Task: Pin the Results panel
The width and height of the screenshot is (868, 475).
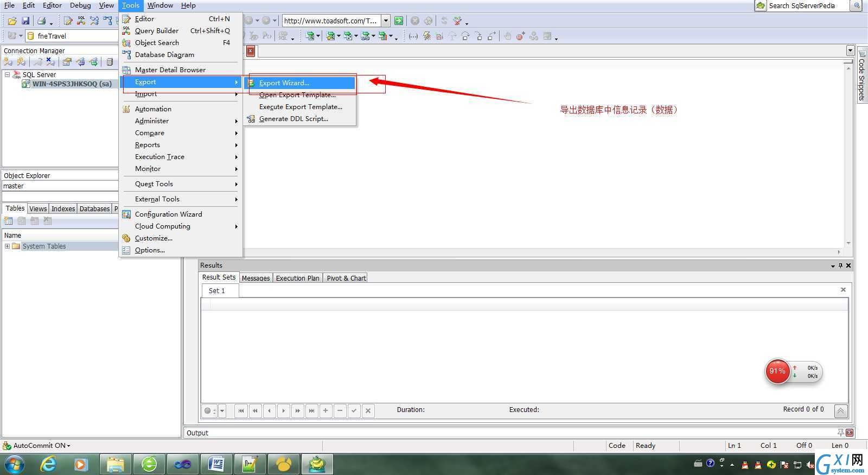Action: (x=840, y=265)
